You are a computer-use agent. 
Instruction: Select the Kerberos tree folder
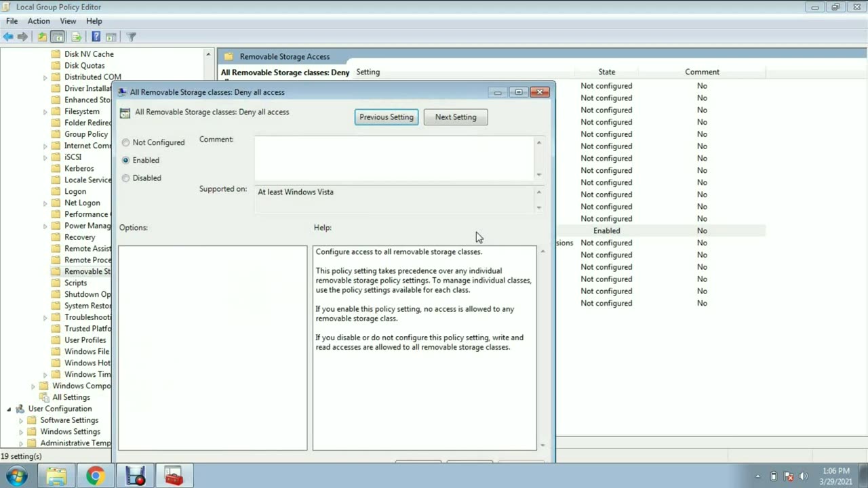click(79, 169)
